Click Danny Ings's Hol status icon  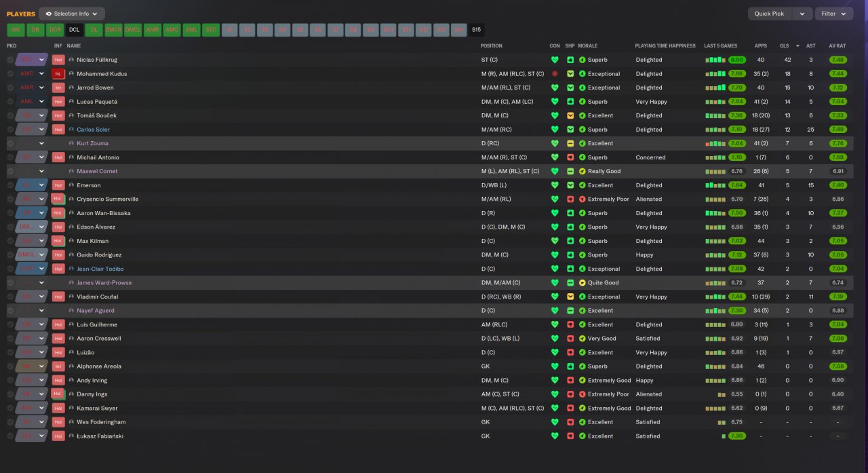[x=58, y=394]
